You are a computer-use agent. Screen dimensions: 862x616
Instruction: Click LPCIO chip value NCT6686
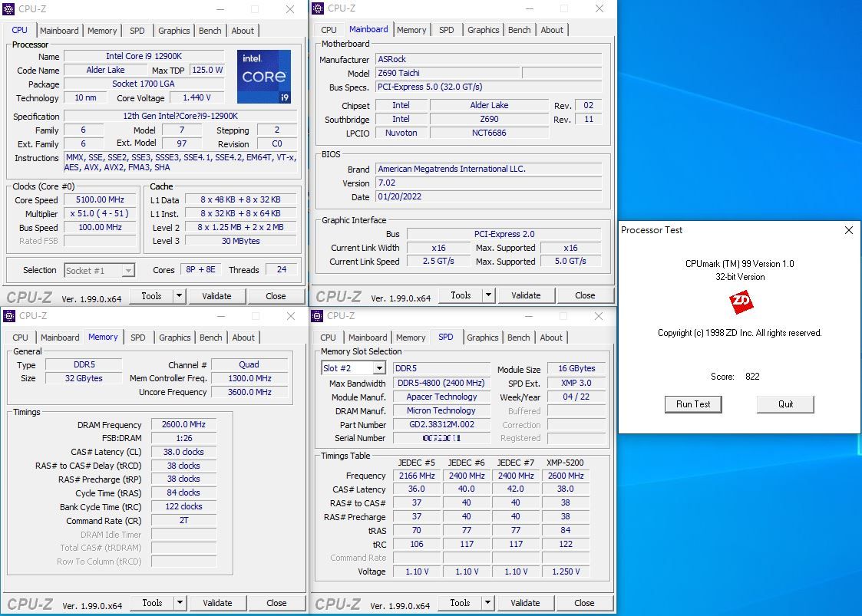[x=489, y=133]
